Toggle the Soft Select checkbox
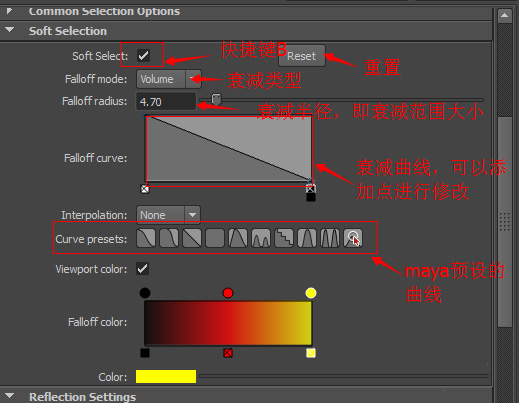This screenshot has height=403, width=519. coord(143,55)
